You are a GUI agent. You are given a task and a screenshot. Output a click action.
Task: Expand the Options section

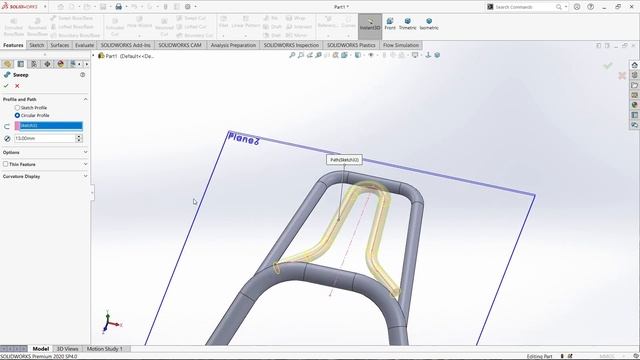[85, 152]
